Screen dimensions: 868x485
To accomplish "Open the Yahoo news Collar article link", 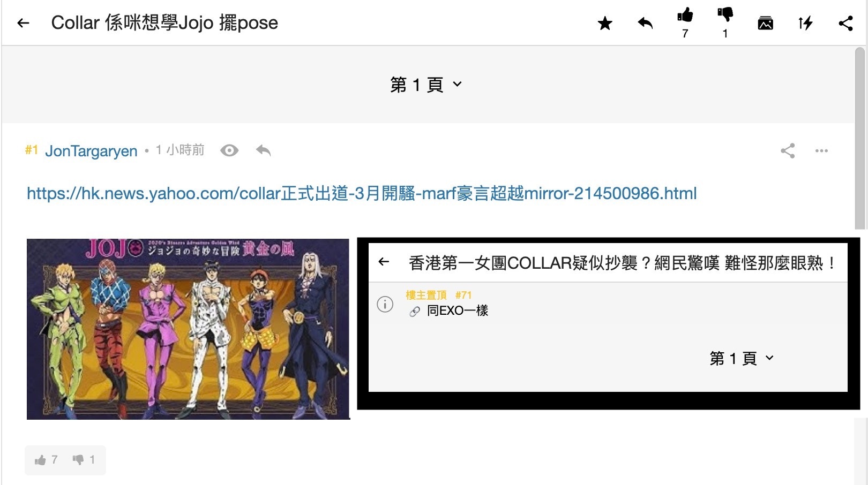I will 362,193.
